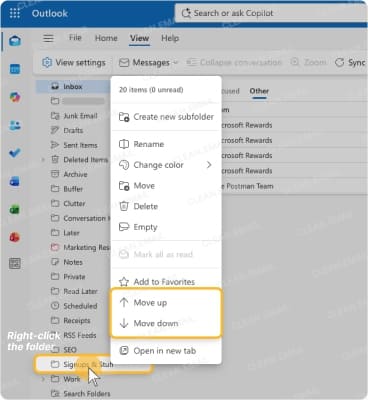Select the View ribbon tab

[x=139, y=38]
